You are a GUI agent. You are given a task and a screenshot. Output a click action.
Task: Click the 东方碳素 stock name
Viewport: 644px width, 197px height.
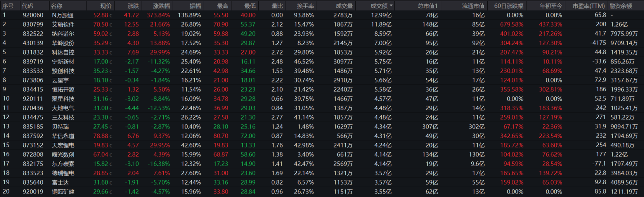tap(63, 164)
